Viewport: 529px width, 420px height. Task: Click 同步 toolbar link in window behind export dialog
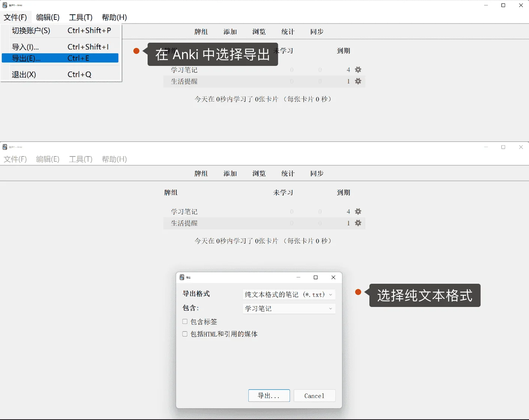pos(317,174)
